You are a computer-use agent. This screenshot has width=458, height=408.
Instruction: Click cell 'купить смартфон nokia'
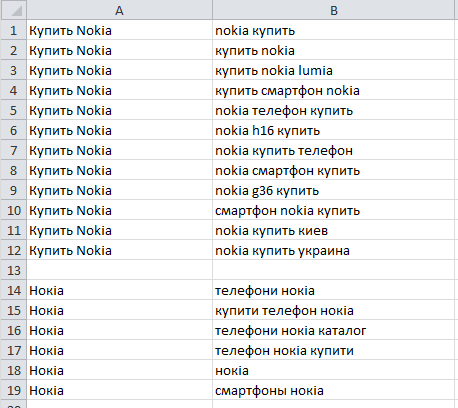click(333, 90)
